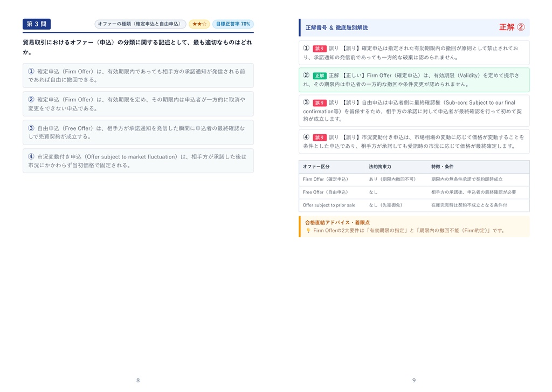Image resolution: width=552 pixels, height=392 pixels.
Task: Select answer option ② Firm Offer 有効期限を定め
Action: click(x=138, y=104)
